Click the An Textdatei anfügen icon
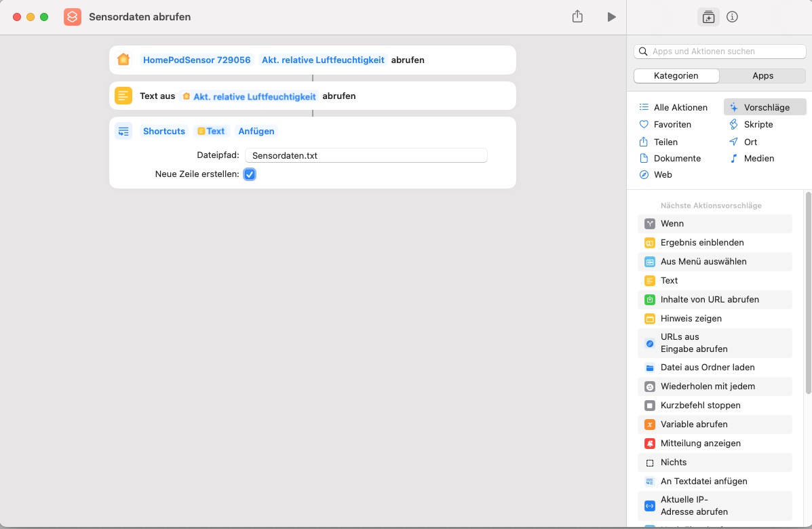Screen dimensions: 812x529 [x=649, y=482]
